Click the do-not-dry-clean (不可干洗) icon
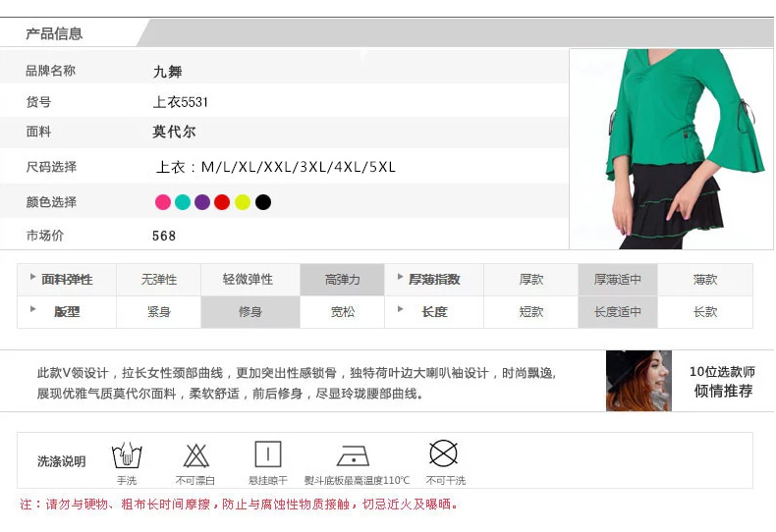The image size is (776, 532). 444,453
